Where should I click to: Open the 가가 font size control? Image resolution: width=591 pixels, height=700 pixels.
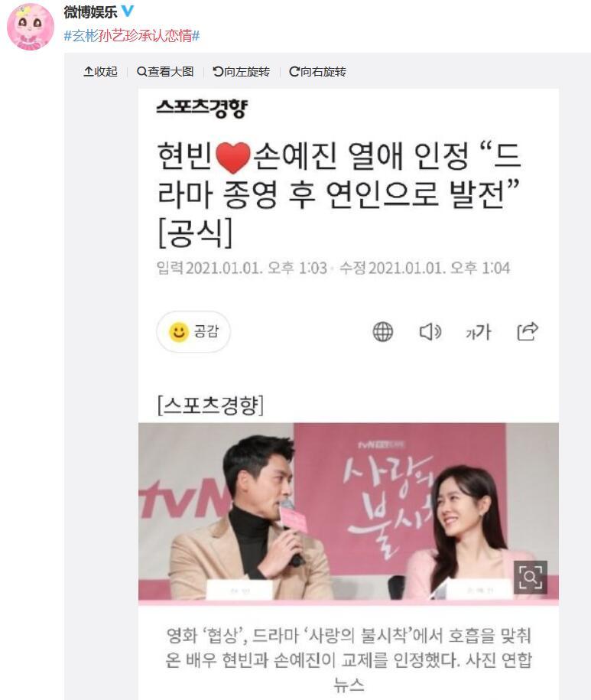point(479,332)
